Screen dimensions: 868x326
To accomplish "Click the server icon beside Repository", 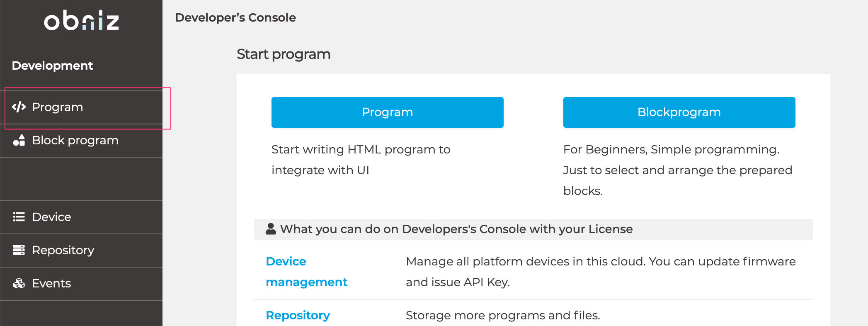I will click(19, 250).
